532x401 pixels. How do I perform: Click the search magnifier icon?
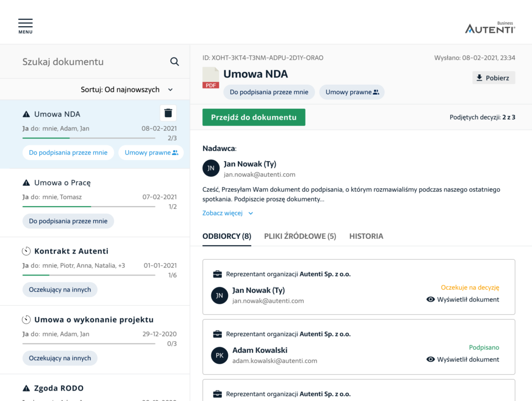(175, 62)
